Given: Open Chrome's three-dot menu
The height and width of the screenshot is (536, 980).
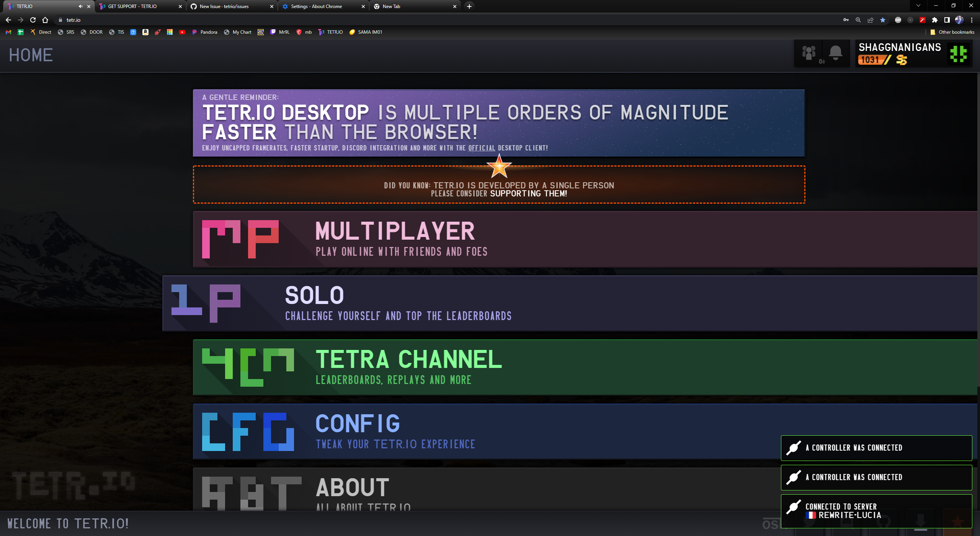Looking at the screenshot, I should [x=972, y=20].
